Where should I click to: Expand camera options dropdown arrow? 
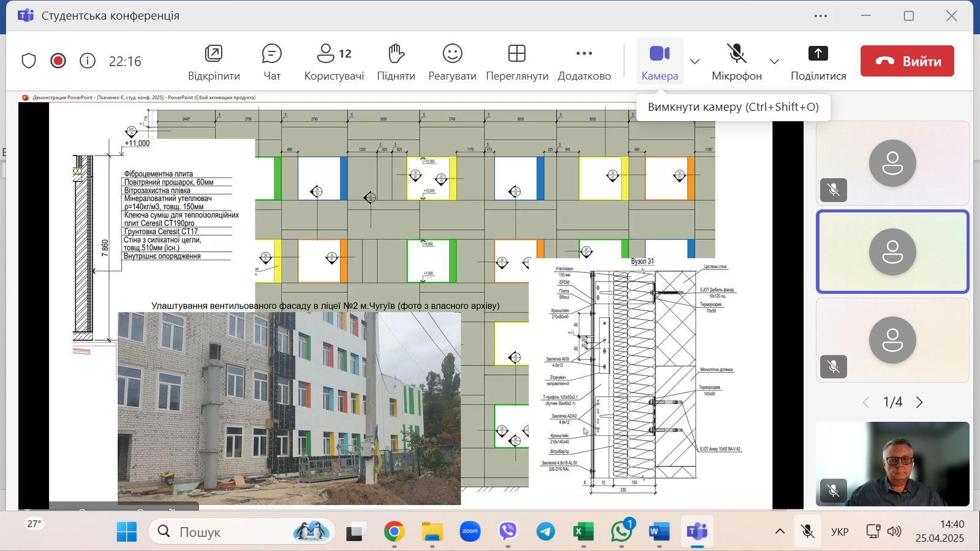[x=695, y=61]
